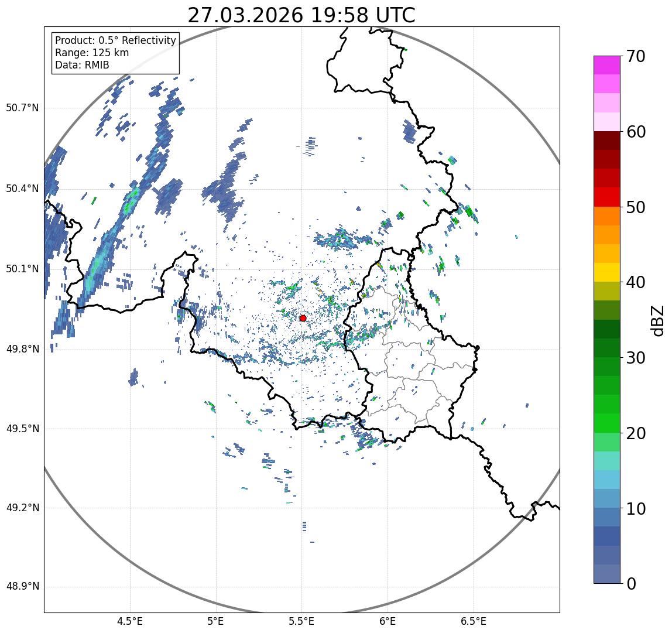Click the 50.1°N latitude label
672x633 pixels.
pos(22,269)
